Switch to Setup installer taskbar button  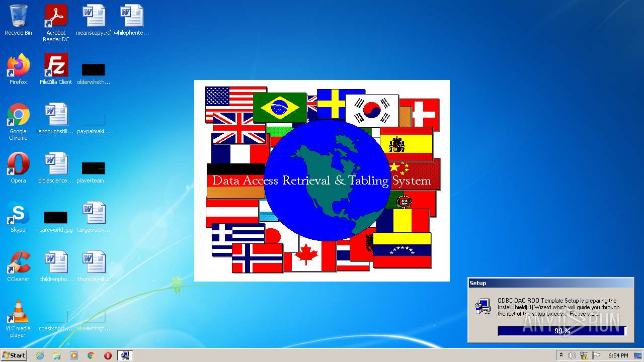125,355
